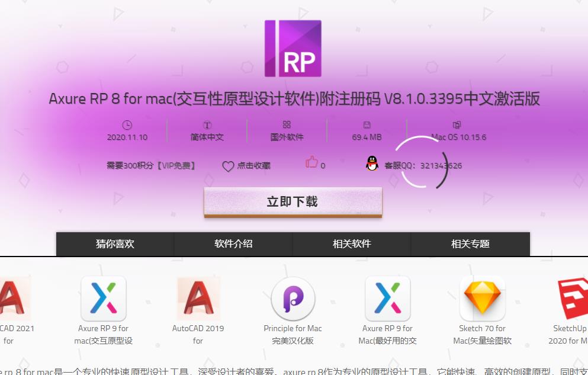This screenshot has width=588, height=375.
Task: Open the Axure RP 9 for mac(交互原型设 icon
Action: coord(104,299)
